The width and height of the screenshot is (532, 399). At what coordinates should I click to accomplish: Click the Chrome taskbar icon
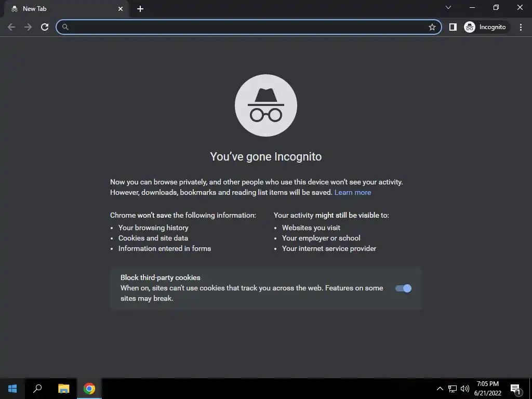tap(89, 389)
